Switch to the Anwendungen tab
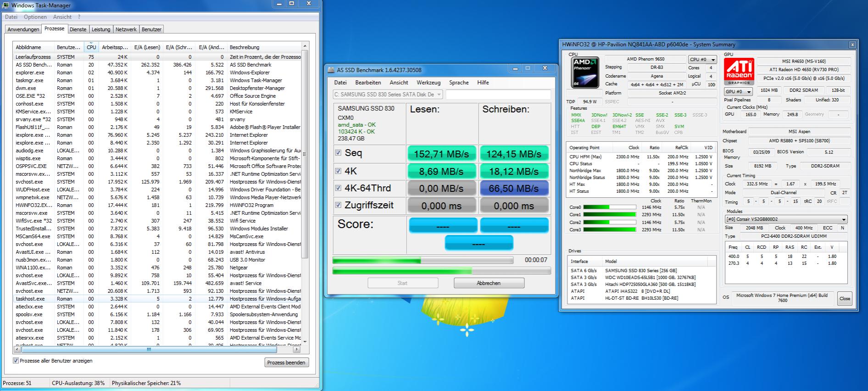 (x=23, y=29)
